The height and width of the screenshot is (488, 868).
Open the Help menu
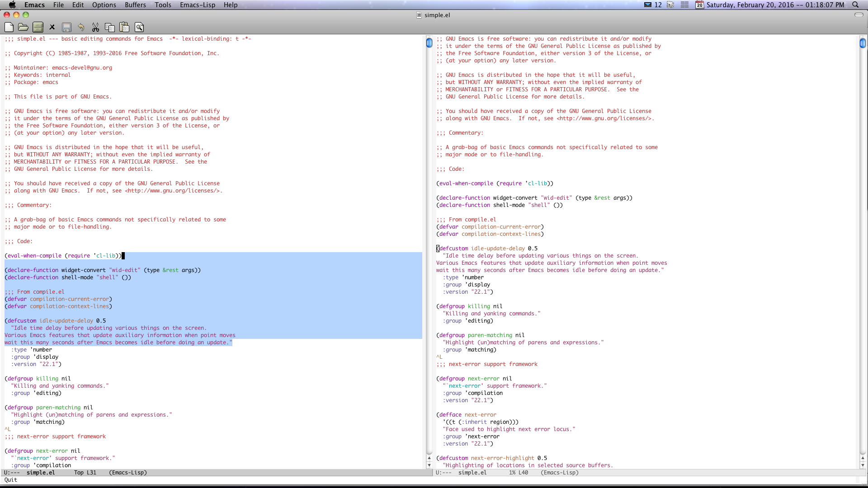coord(231,5)
